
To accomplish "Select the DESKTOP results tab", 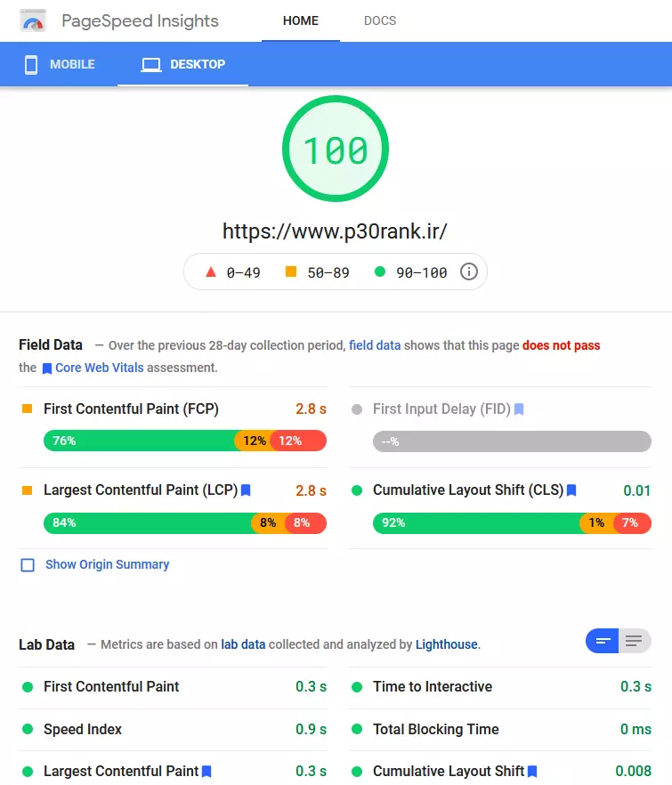I will pyautogui.click(x=182, y=65).
